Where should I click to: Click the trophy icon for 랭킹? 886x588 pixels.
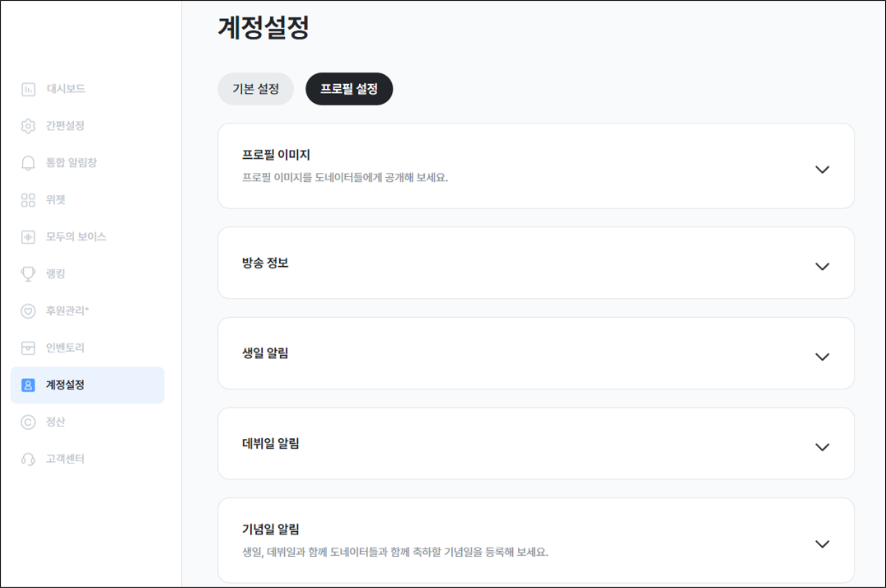click(x=28, y=274)
